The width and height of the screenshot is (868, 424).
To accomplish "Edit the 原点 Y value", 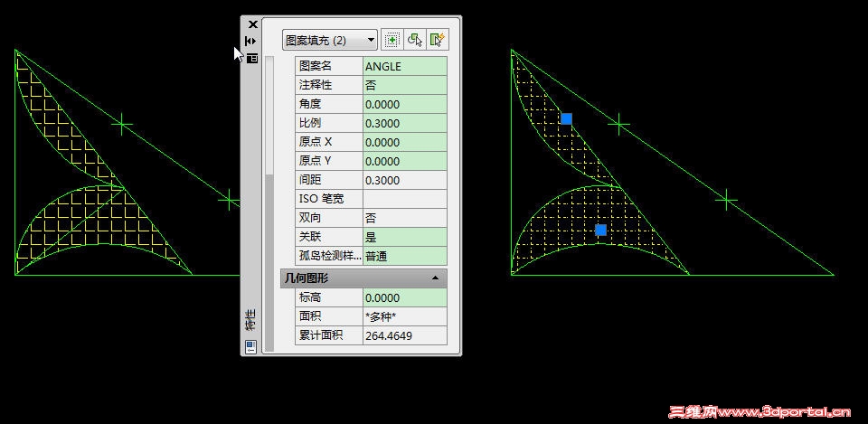I will [x=405, y=161].
